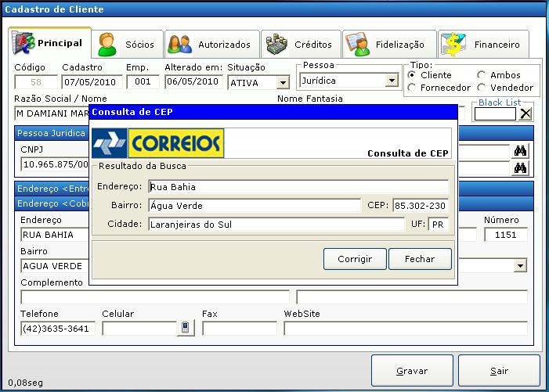This screenshot has height=392, width=549.
Task: Clear Black List with the X icon
Action: click(526, 113)
